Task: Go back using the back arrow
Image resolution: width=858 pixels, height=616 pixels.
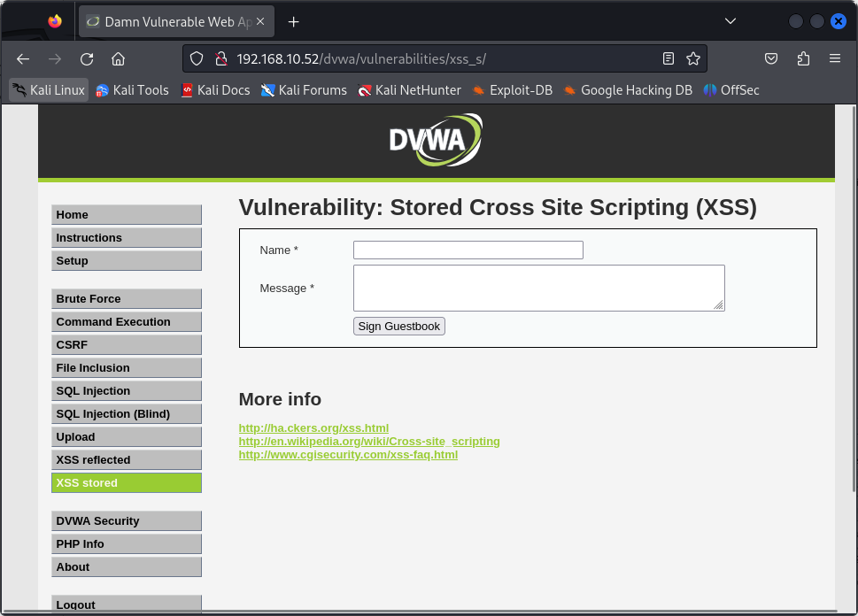Action: [x=23, y=59]
